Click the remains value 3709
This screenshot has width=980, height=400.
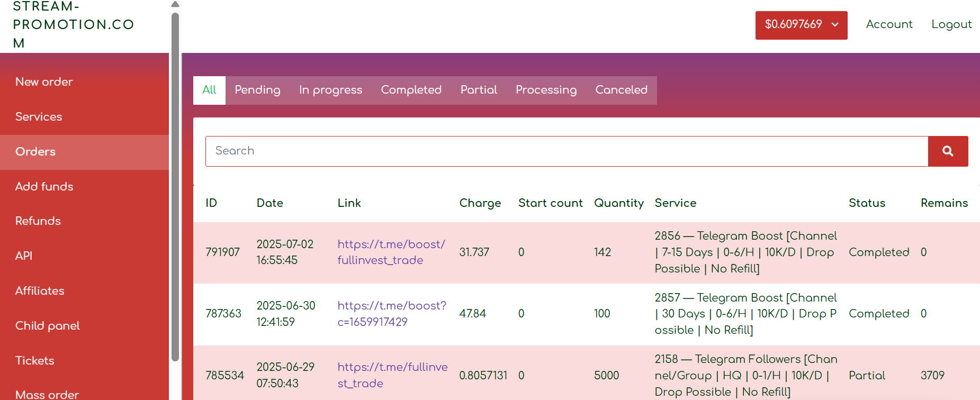[x=932, y=376]
